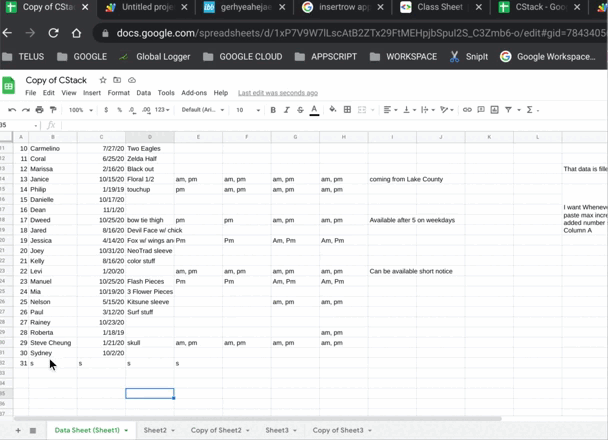Open the Tools menu
The width and height of the screenshot is (608, 440).
166,93
